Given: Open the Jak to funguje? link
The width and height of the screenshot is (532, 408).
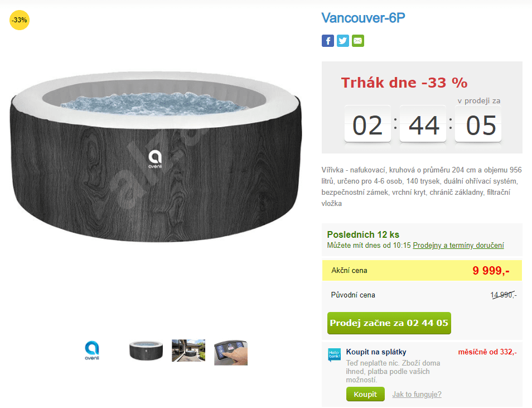Looking at the screenshot, I should tap(417, 395).
